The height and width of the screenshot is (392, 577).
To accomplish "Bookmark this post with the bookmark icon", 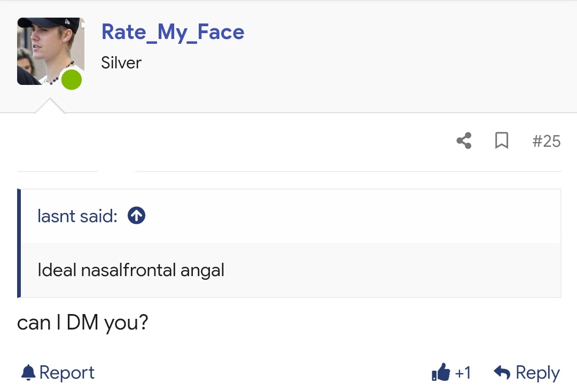I will pyautogui.click(x=502, y=141).
